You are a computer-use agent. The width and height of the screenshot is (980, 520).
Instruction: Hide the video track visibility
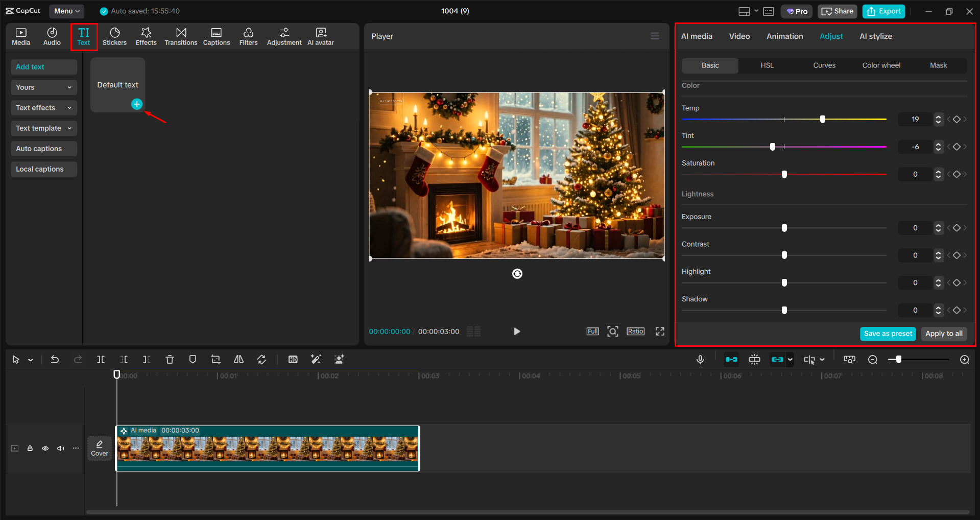click(x=45, y=448)
